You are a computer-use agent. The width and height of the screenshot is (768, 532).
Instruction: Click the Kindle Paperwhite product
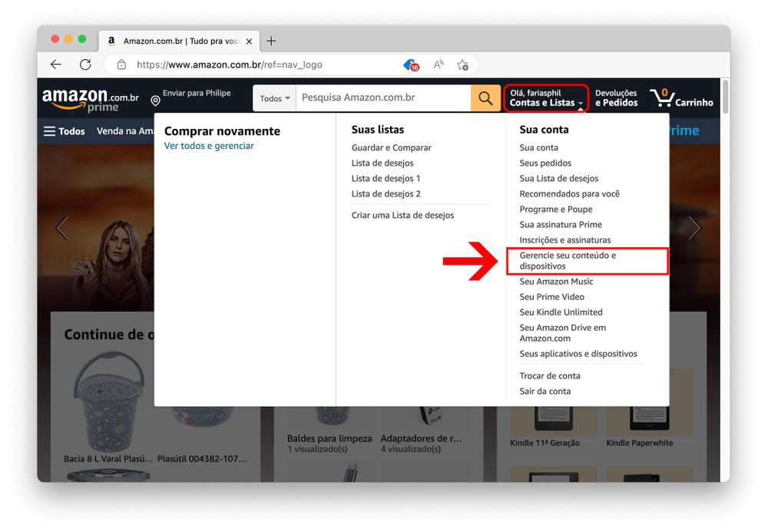[x=640, y=443]
